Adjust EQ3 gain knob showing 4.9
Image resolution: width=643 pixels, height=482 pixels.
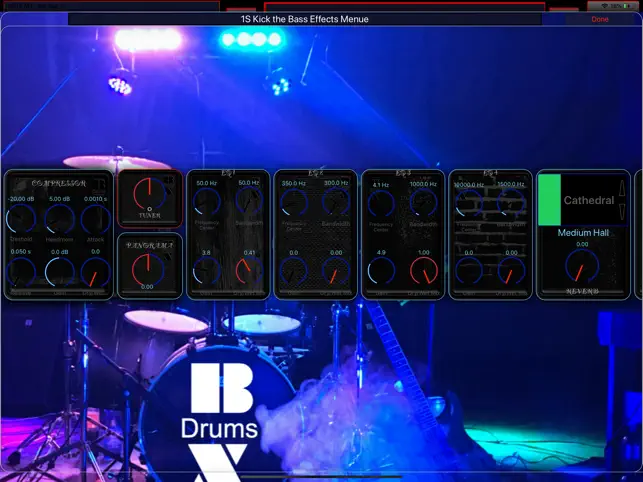(381, 271)
